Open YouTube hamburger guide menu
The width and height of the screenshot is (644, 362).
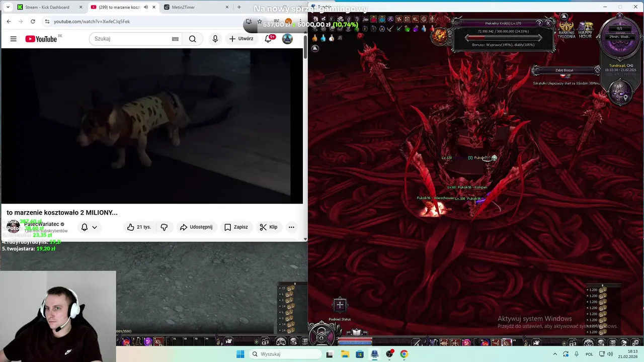[14, 39]
